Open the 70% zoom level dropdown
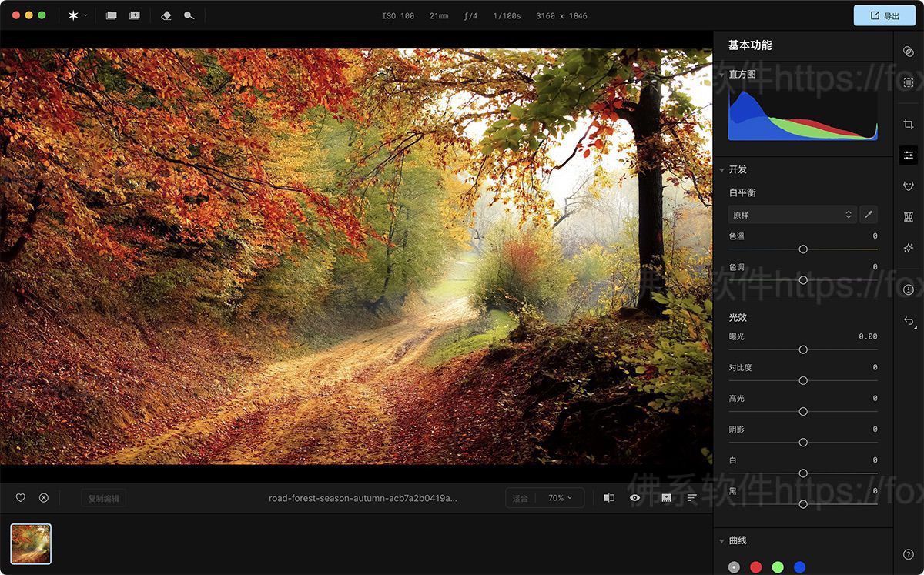The width and height of the screenshot is (924, 575). pyautogui.click(x=560, y=498)
